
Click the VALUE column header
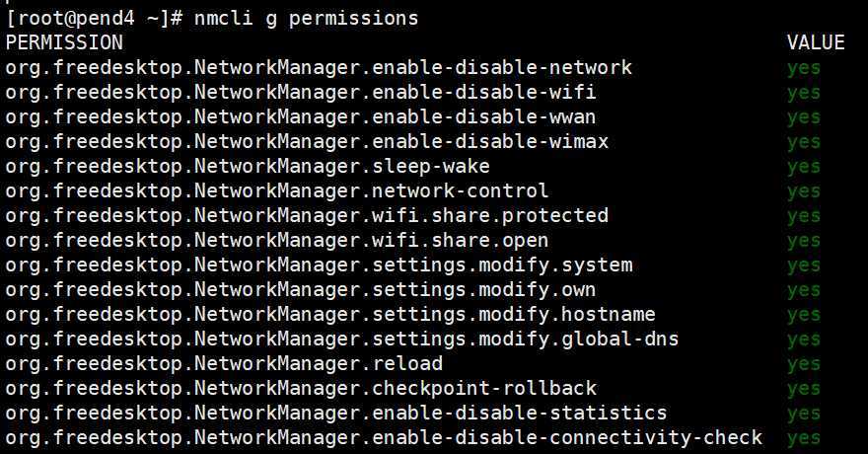816,43
